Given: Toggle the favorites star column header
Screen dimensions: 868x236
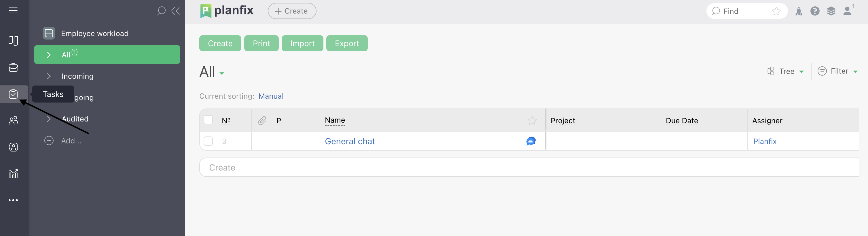Looking at the screenshot, I should tap(532, 121).
